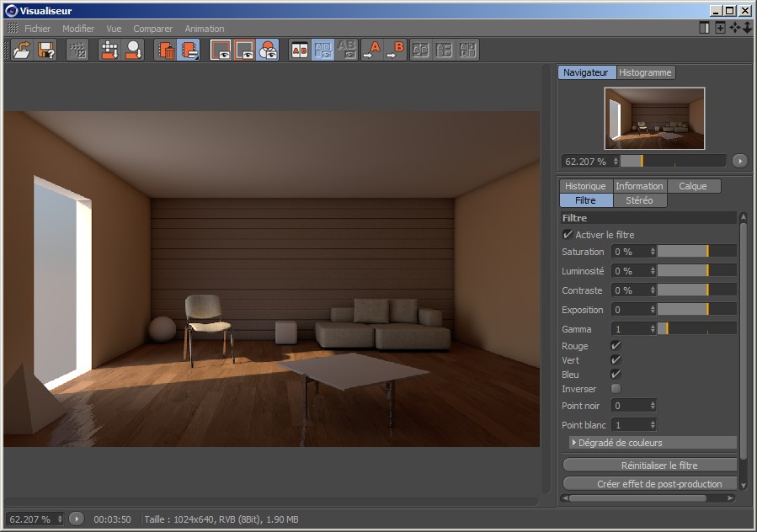Click the status bar zoom percentage field
Screen dimensions: 757x532
tap(35, 519)
